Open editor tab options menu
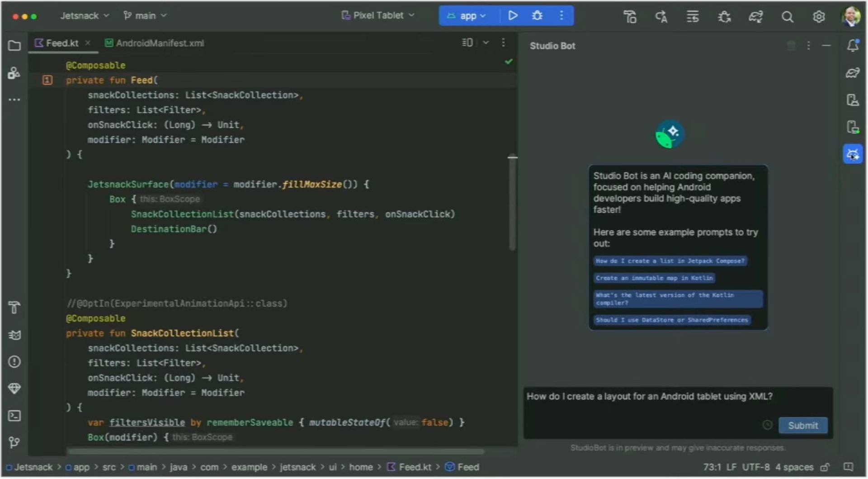Image resolution: width=868 pixels, height=479 pixels. 503,43
